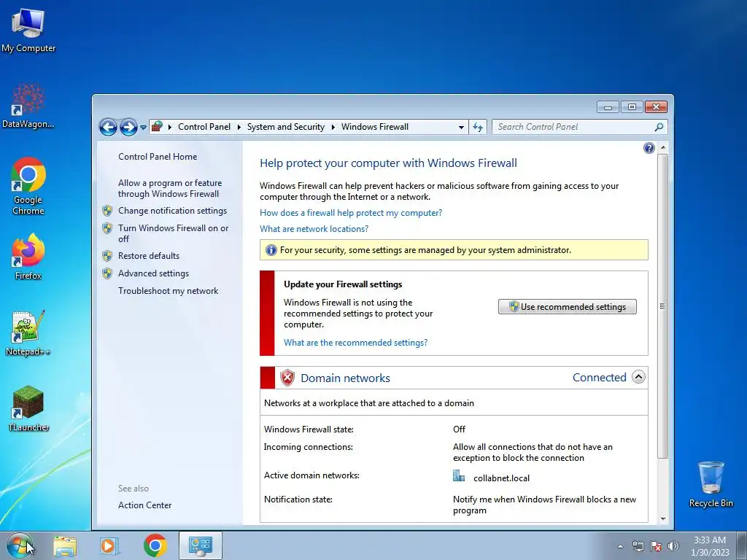Click the Domain networks heading
This screenshot has height=560, width=747.
pos(345,378)
